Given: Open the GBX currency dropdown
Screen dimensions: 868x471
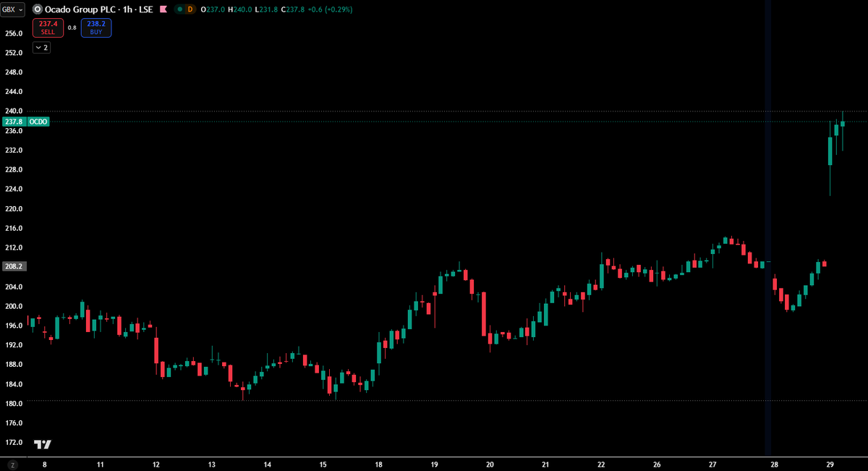Looking at the screenshot, I should coord(12,9).
